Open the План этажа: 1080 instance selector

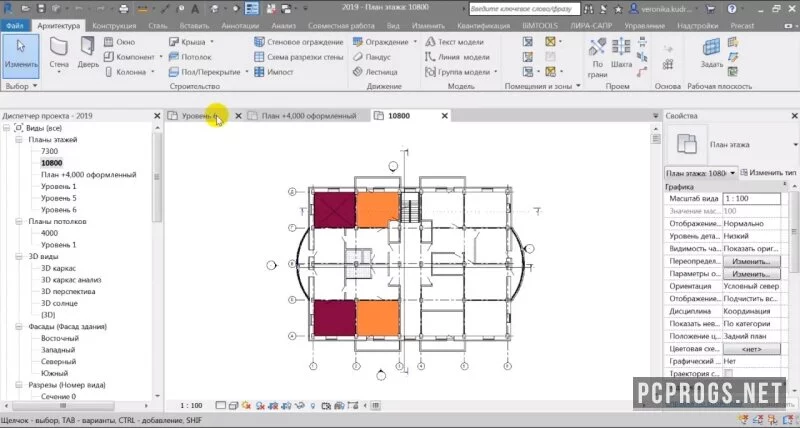[x=701, y=173]
